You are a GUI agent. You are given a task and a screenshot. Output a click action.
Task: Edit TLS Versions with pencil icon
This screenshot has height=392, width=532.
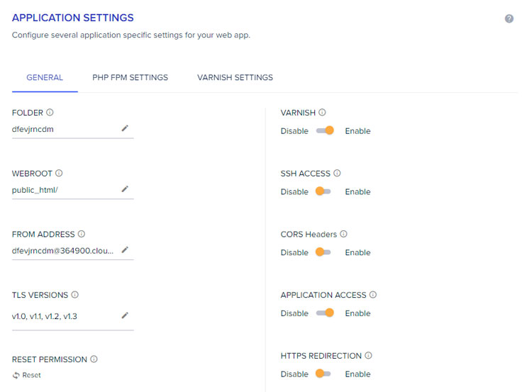pos(125,315)
